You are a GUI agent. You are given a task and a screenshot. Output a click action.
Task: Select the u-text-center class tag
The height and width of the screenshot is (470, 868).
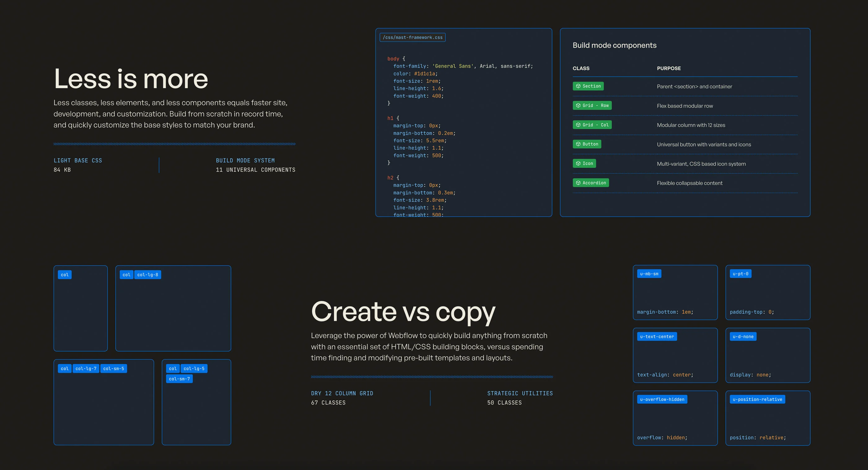click(x=657, y=337)
